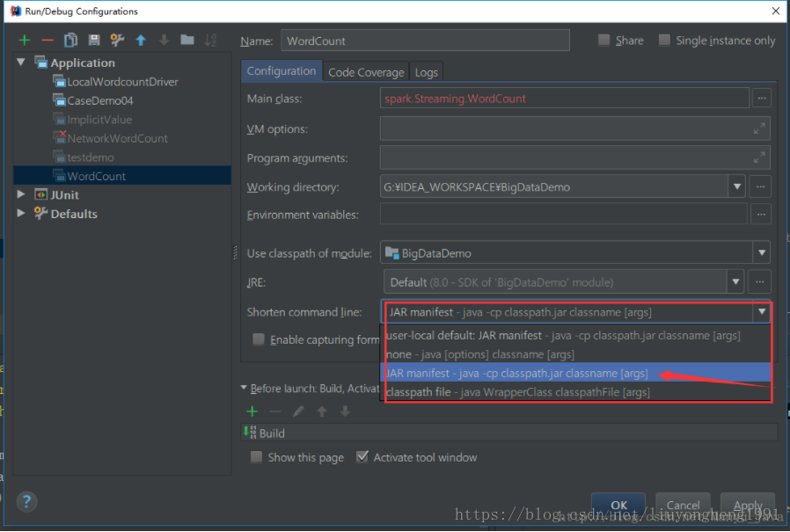Confirm with the OK button

click(x=618, y=505)
